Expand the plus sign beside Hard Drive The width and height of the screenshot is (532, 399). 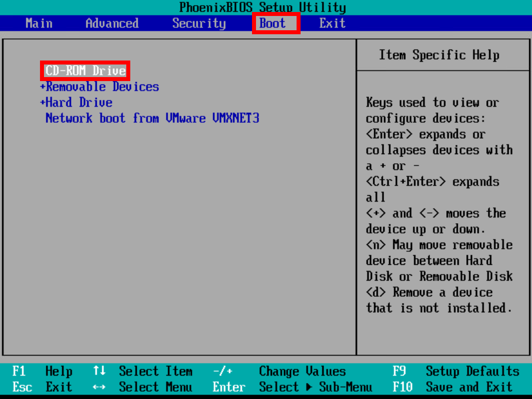(x=42, y=102)
